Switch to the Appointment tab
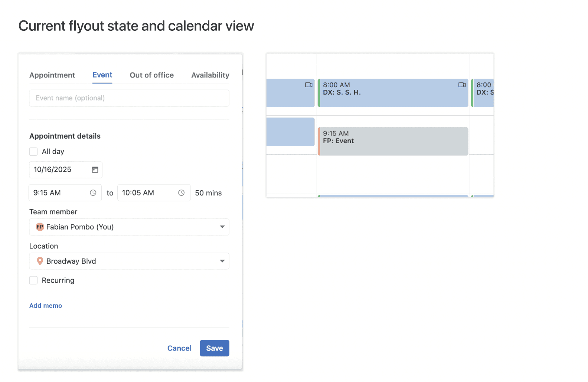Viewport: 588px width, 382px height. (52, 75)
